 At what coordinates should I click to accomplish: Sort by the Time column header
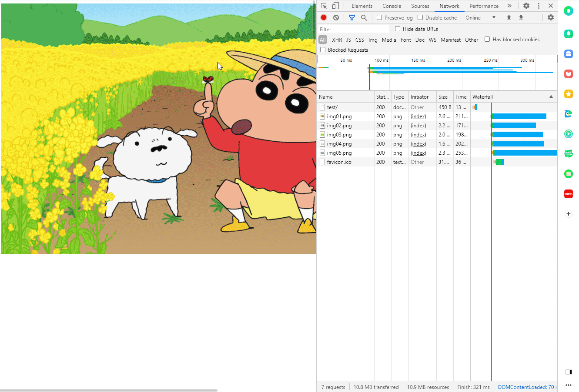pyautogui.click(x=462, y=96)
